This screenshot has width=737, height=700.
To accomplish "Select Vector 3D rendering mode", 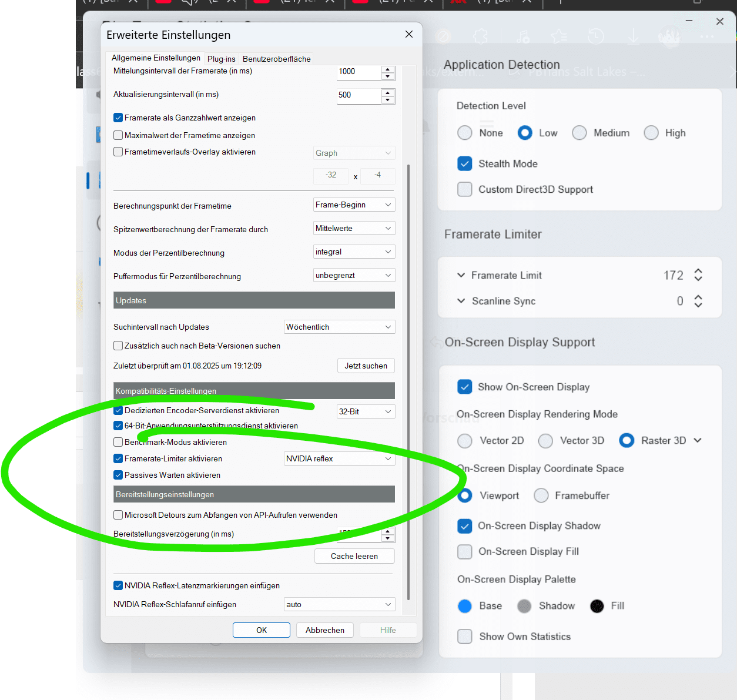I will (545, 441).
